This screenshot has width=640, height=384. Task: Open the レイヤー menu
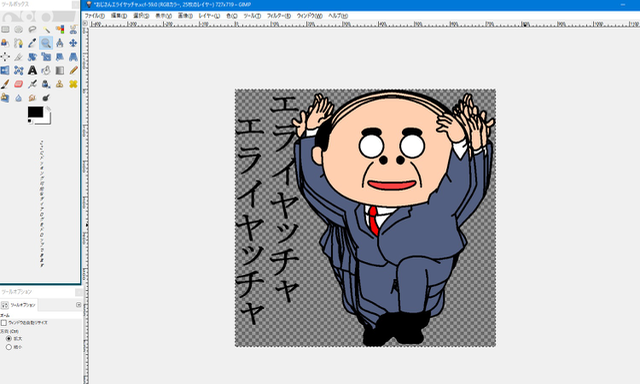[209, 16]
